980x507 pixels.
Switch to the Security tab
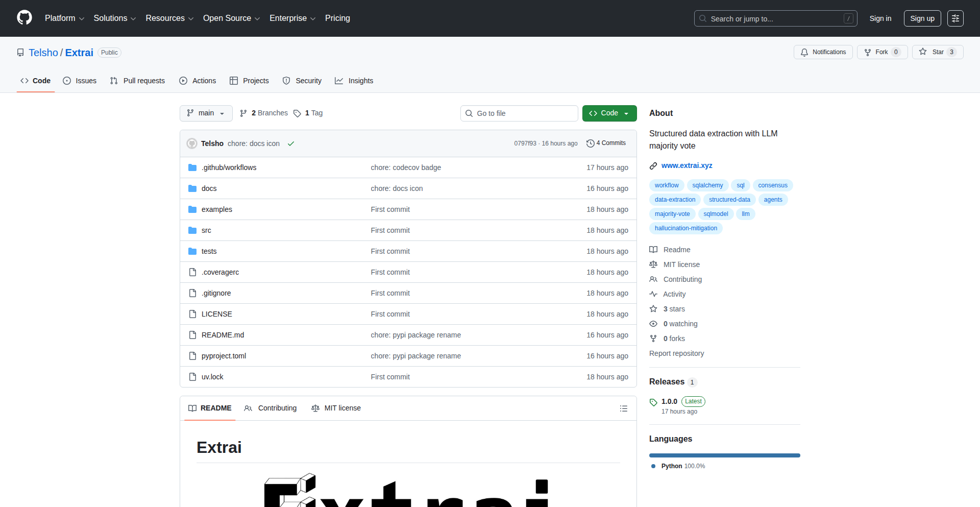pos(302,81)
